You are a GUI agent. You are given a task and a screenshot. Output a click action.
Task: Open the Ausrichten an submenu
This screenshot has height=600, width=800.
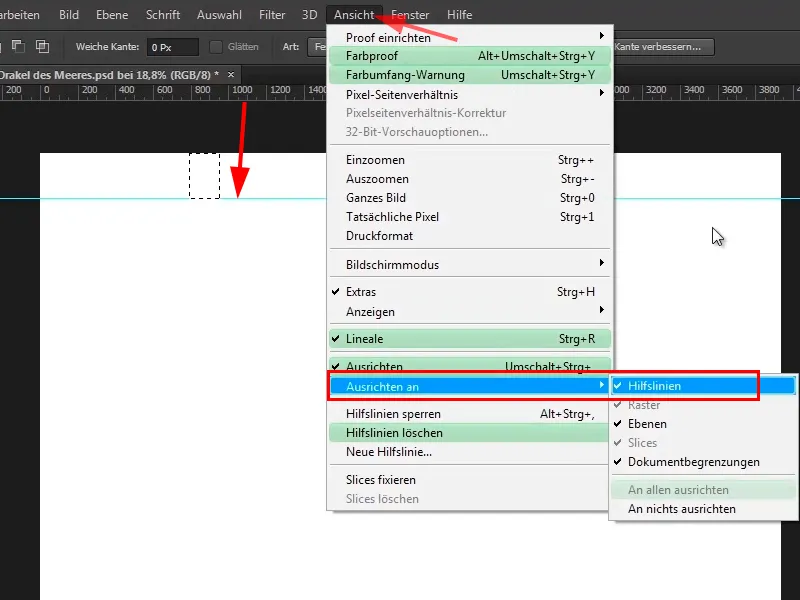pos(469,386)
